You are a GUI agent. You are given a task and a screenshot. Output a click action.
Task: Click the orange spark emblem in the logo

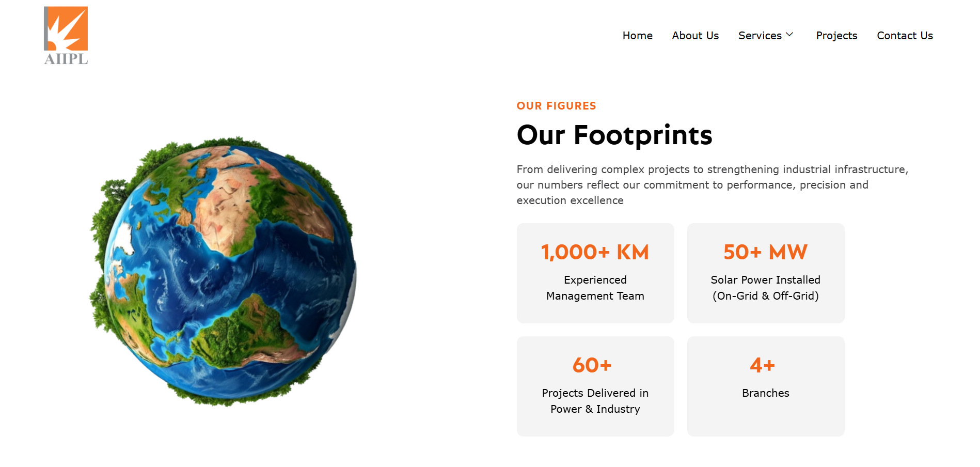(66, 28)
